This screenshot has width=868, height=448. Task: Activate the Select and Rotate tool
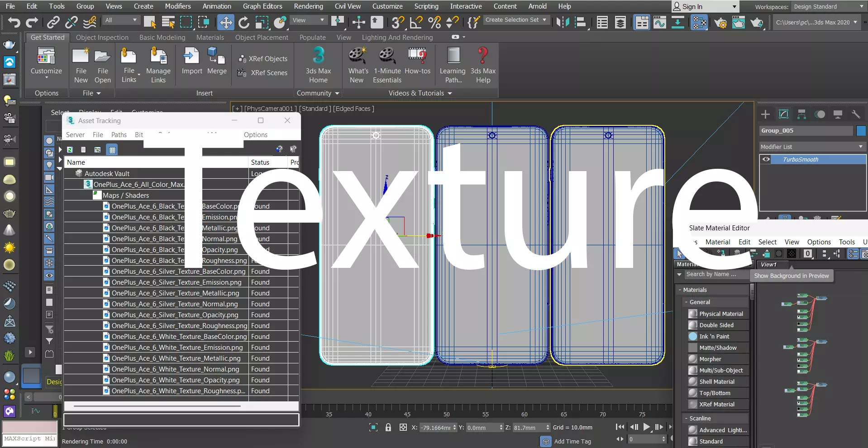244,22
